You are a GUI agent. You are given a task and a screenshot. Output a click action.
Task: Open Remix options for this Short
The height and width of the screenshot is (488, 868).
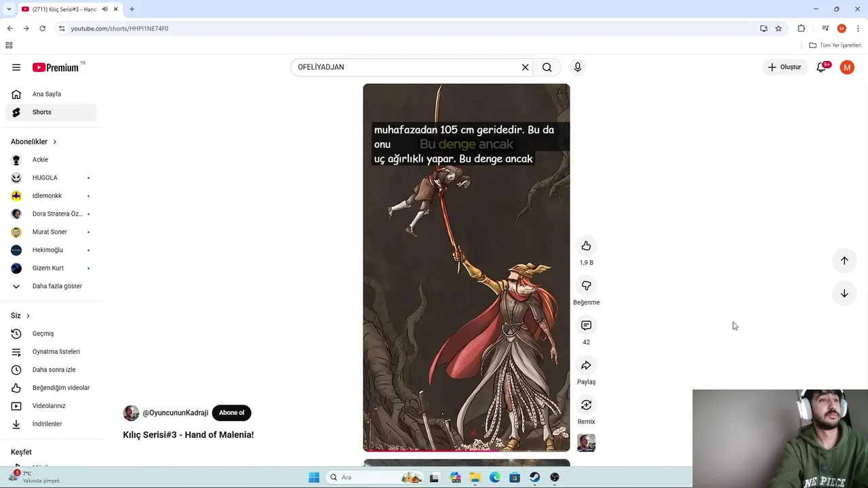(x=586, y=405)
